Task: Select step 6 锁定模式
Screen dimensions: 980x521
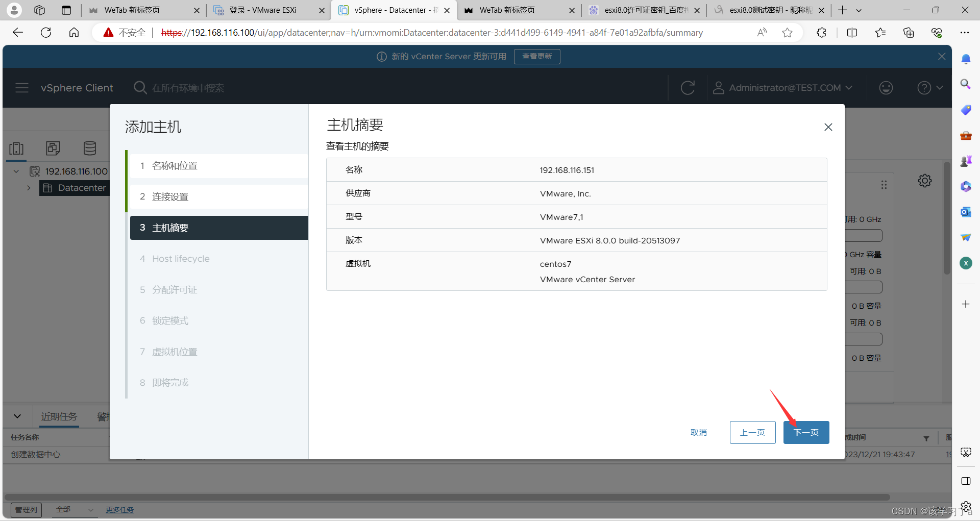Action: coord(219,320)
